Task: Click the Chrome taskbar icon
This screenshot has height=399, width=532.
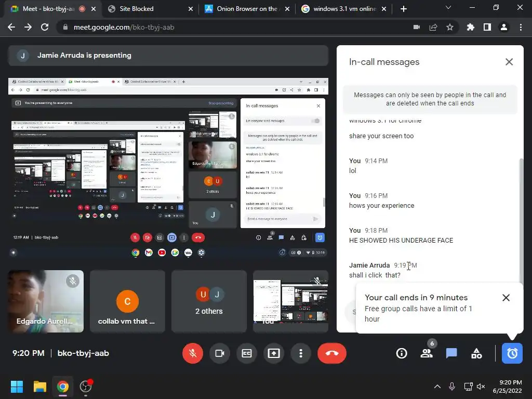Action: 62,387
